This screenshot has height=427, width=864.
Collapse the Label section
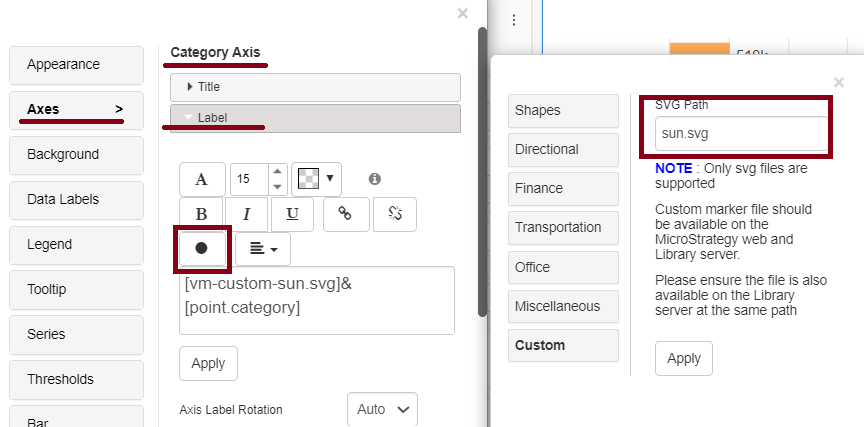tap(315, 118)
